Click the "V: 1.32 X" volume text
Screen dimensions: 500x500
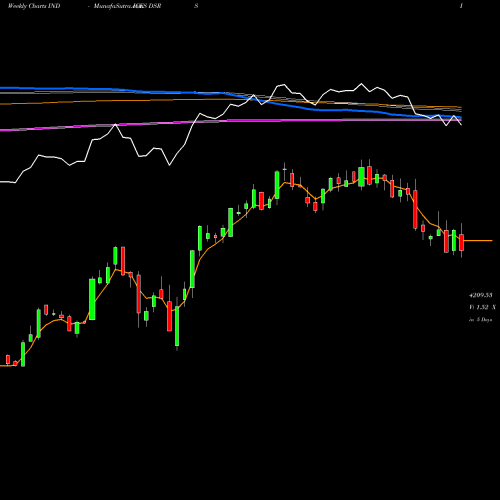point(482,307)
